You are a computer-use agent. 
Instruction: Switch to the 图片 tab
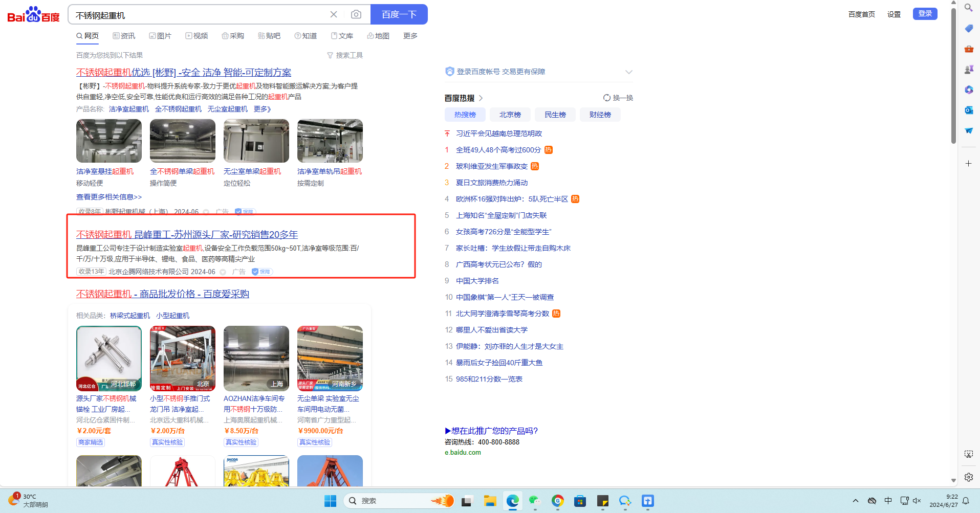[160, 36]
